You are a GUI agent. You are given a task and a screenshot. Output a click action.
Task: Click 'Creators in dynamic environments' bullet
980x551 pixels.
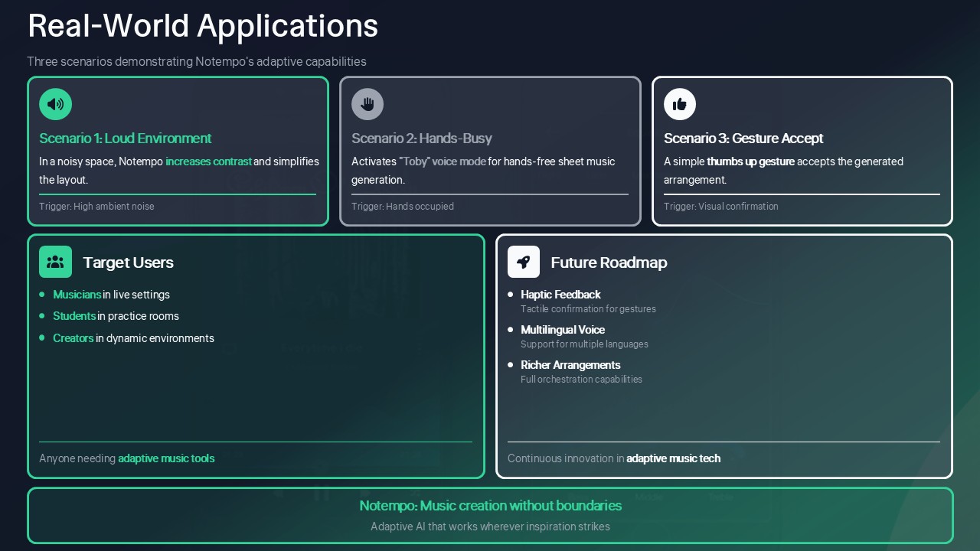pos(134,338)
